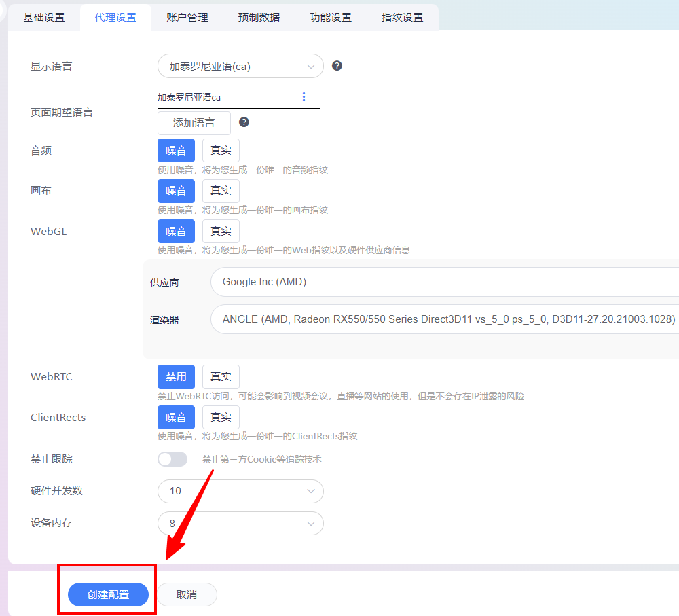Screen dimensions: 679x616
Task: Click 添加语言 button
Action: pyautogui.click(x=194, y=123)
